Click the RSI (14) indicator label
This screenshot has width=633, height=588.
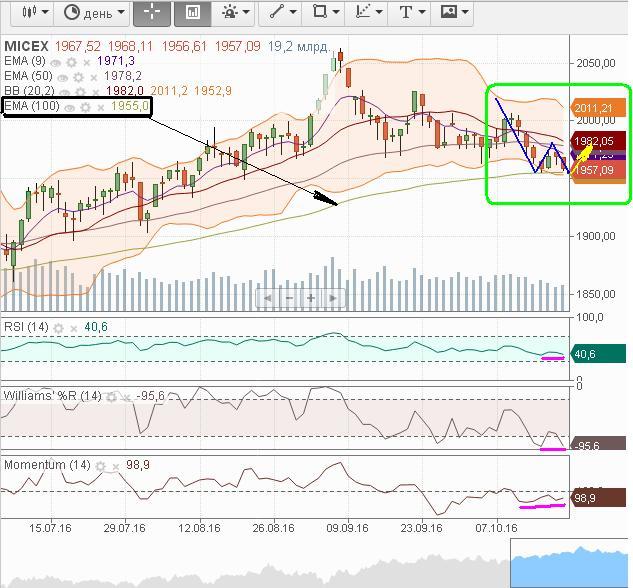[26, 327]
